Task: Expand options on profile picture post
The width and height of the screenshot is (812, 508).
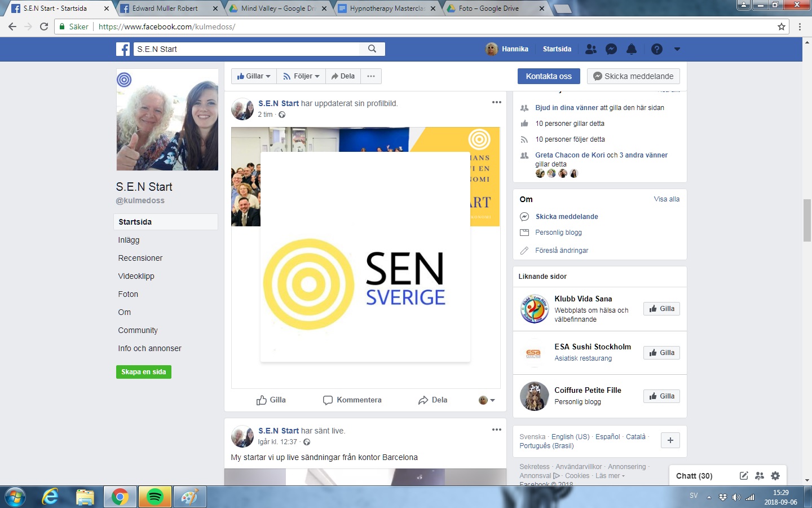Action: pos(496,102)
